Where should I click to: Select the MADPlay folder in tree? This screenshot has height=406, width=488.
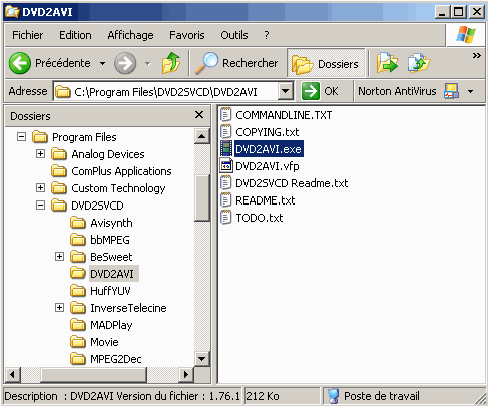point(111,325)
